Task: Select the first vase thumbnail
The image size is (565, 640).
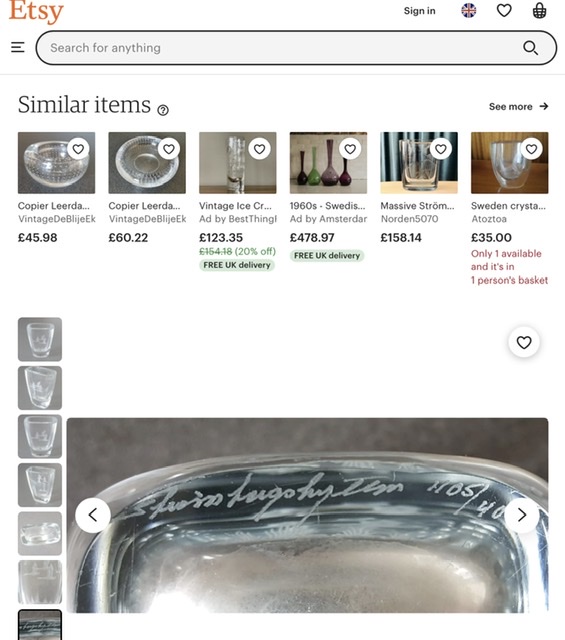Action: tap(40, 339)
